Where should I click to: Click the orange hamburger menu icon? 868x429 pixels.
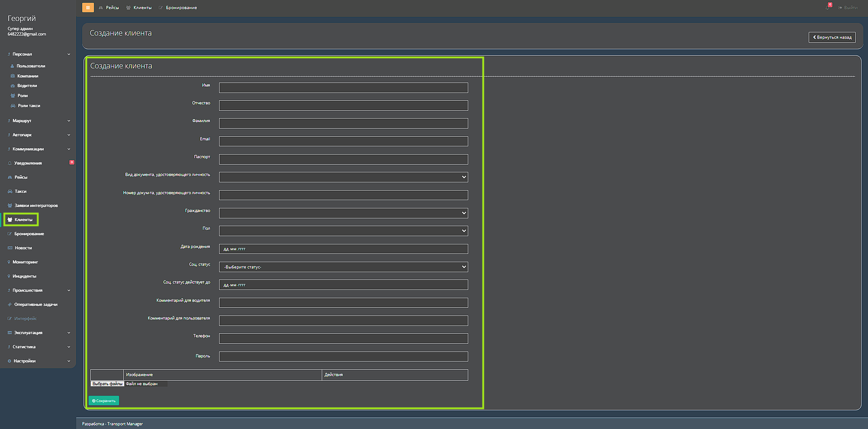(x=88, y=8)
